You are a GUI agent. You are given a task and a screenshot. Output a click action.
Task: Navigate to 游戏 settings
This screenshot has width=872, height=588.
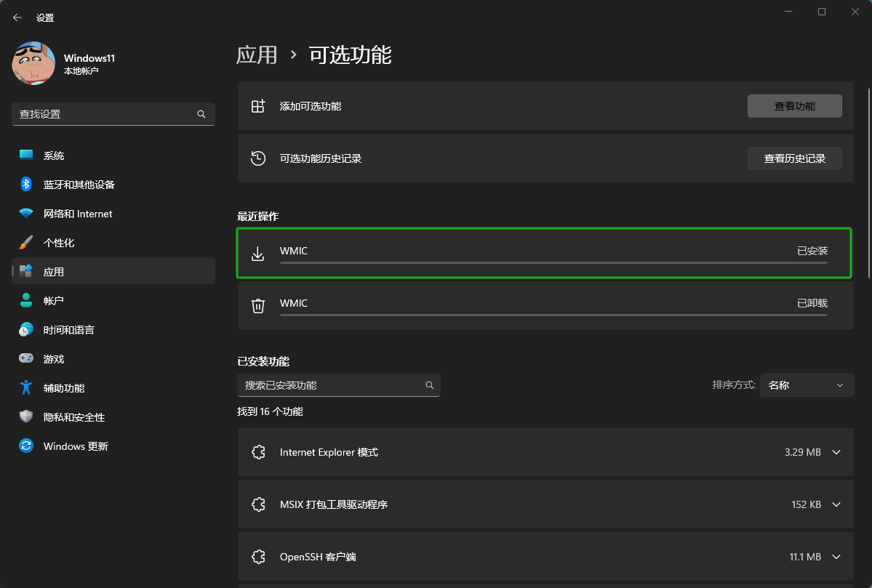click(x=54, y=359)
